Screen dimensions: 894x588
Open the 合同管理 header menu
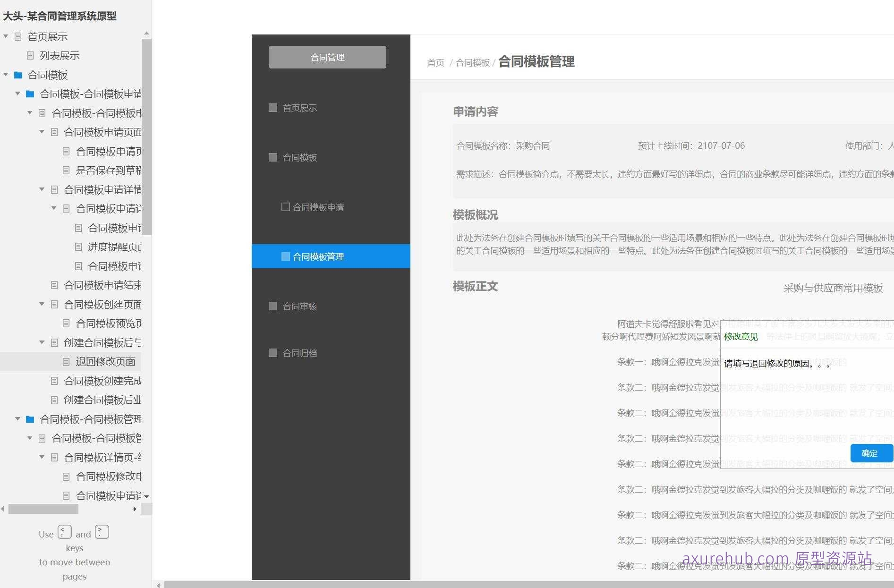(x=327, y=57)
